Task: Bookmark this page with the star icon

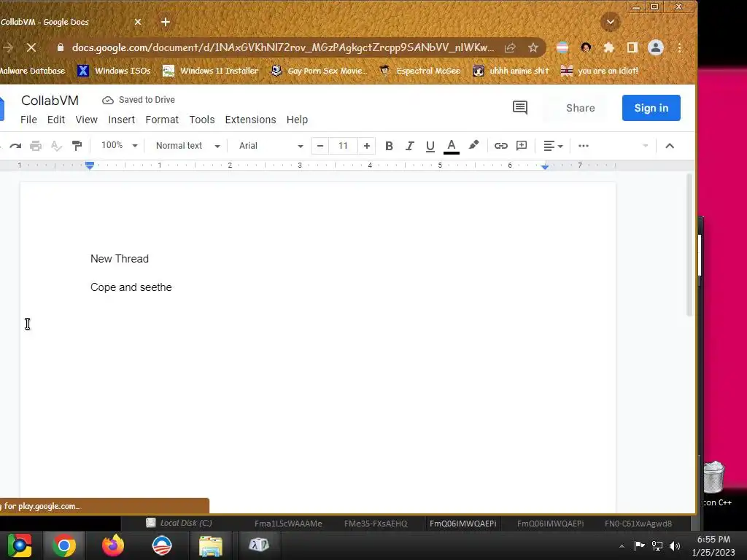Action: click(x=533, y=47)
